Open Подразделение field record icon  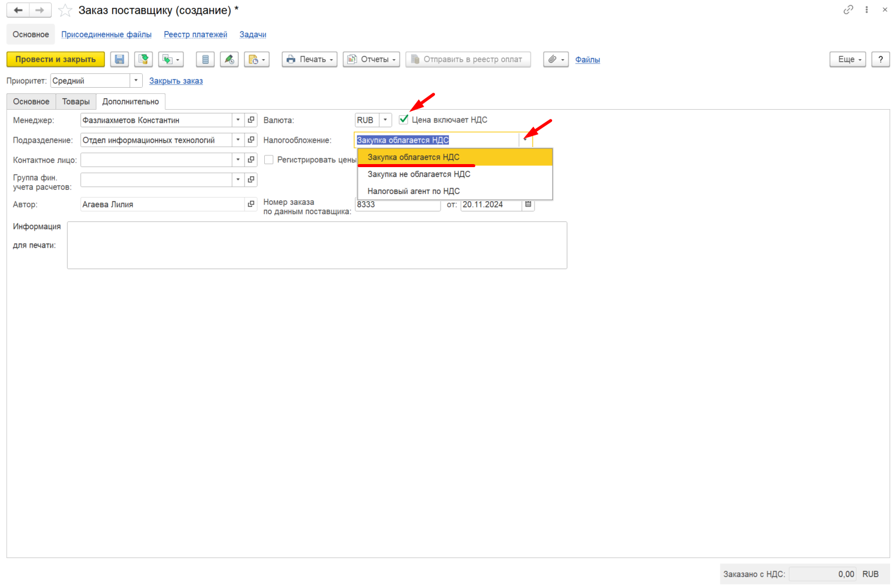(251, 140)
